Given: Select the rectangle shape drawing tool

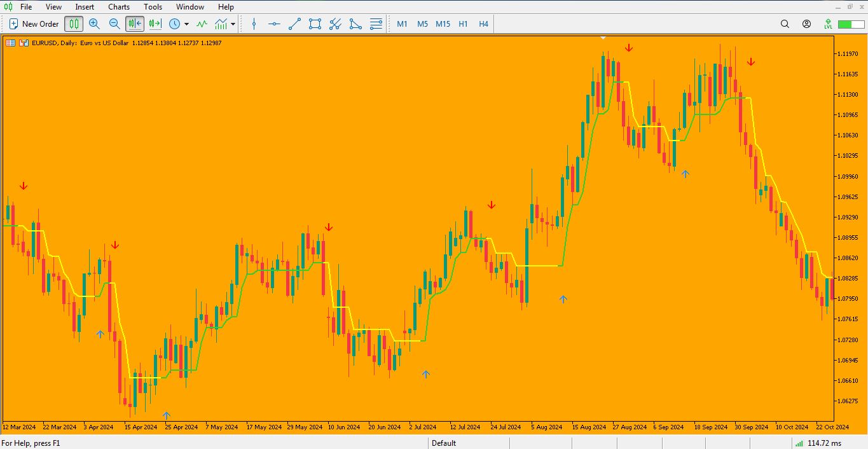Looking at the screenshot, I should point(315,24).
